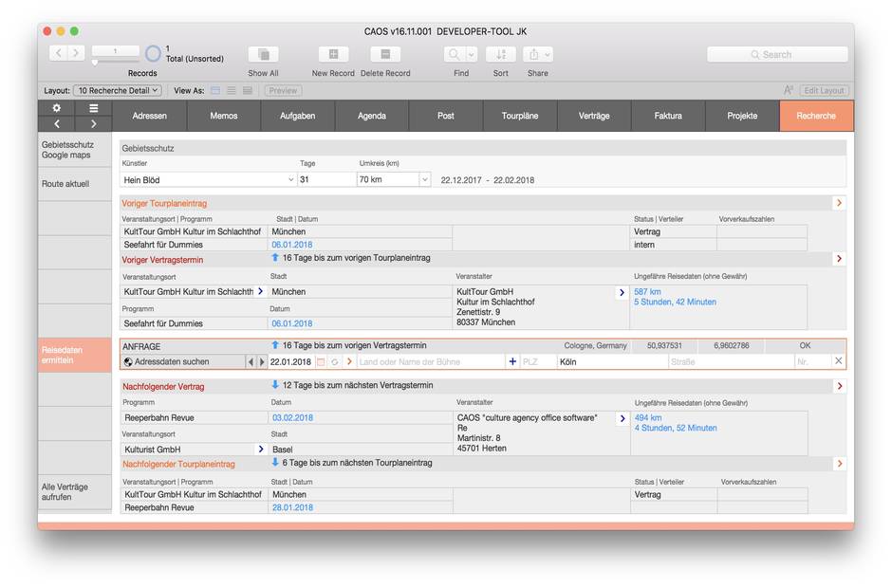The height and width of the screenshot is (588, 892).
Task: Click Land oder Name der Bühne field
Action: pos(430,361)
